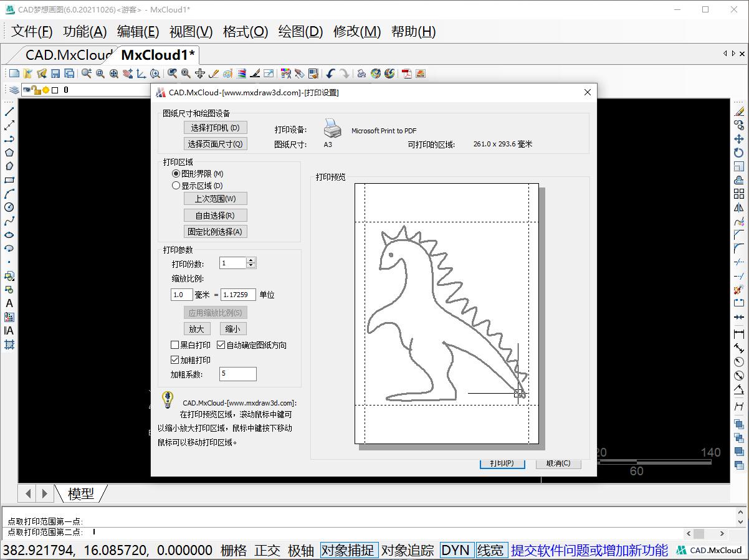The width and height of the screenshot is (749, 560).
Task: Save the current drawing
Action: click(56, 74)
